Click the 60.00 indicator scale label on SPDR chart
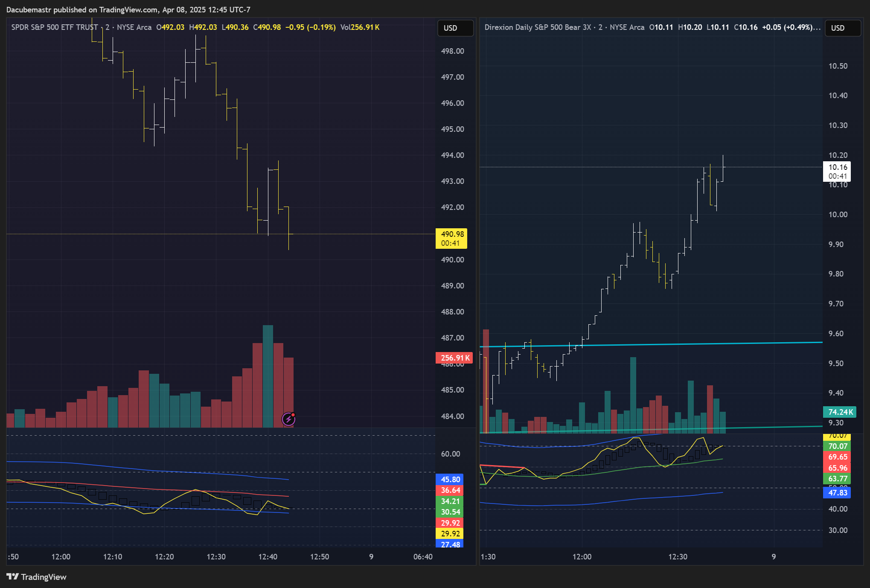This screenshot has height=588, width=870. click(451, 454)
